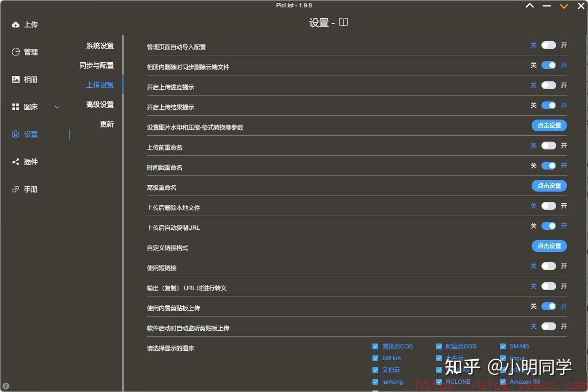Uncheck the 腾讯云COS checkbox

click(x=375, y=346)
